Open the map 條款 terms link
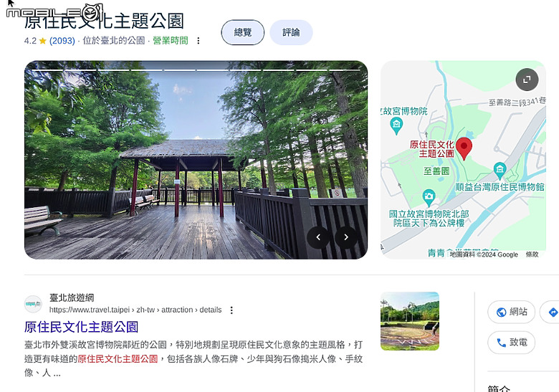 pos(532,254)
